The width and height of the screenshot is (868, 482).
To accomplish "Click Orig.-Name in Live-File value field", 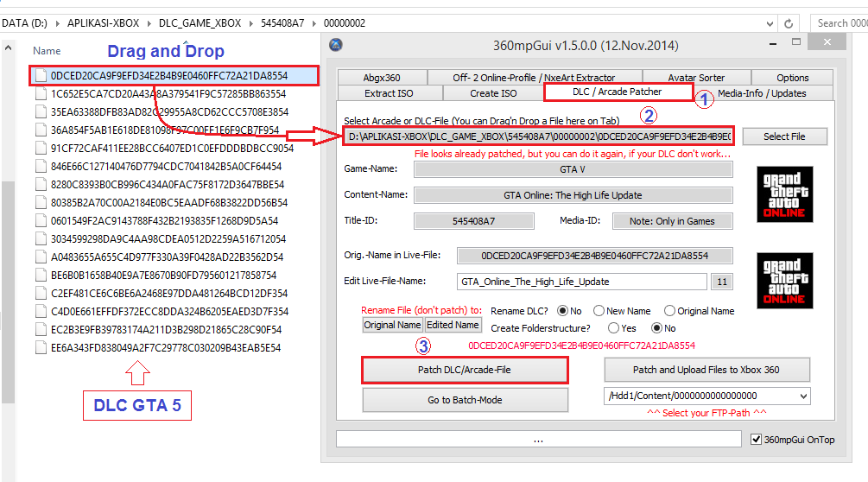I will click(594, 256).
